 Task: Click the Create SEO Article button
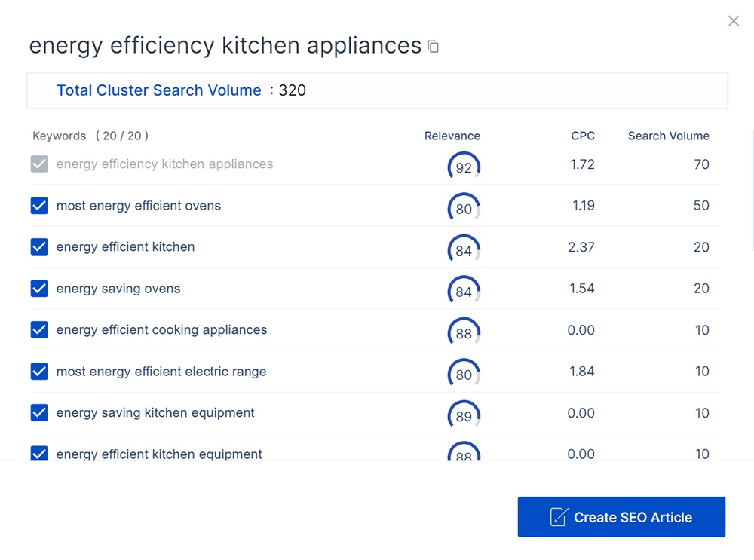621,517
